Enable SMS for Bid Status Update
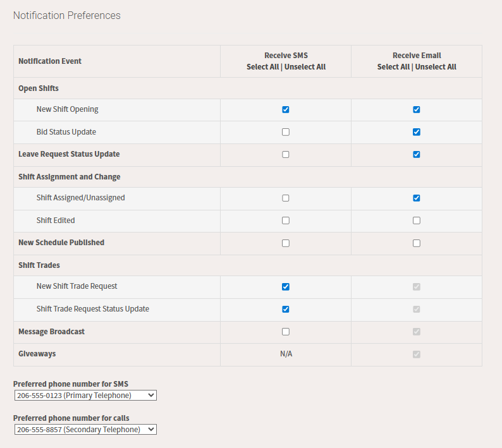 click(286, 132)
